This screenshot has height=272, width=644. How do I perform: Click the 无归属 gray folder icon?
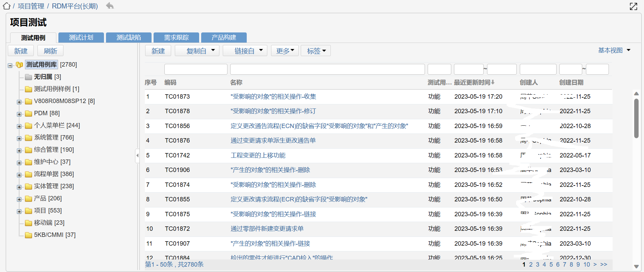click(x=29, y=77)
